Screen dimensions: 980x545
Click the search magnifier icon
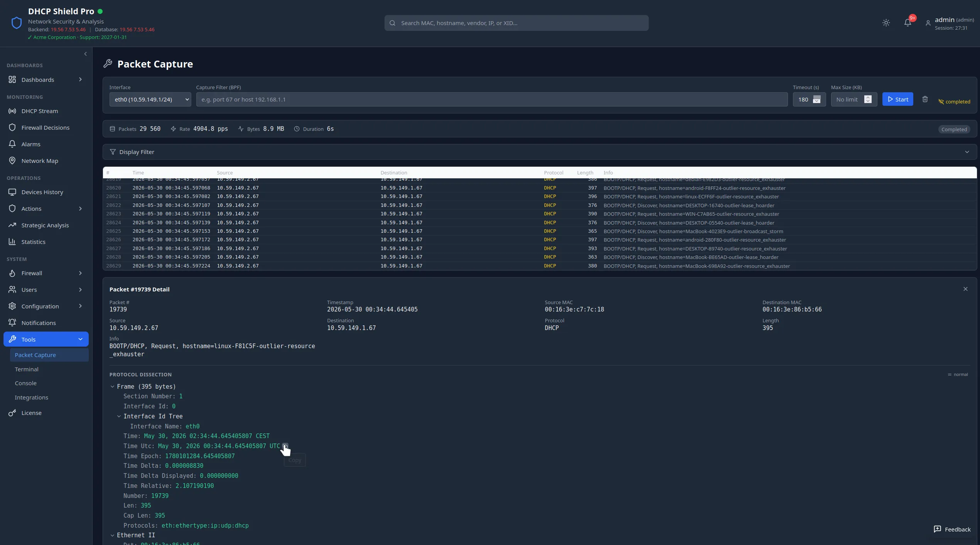(x=392, y=23)
